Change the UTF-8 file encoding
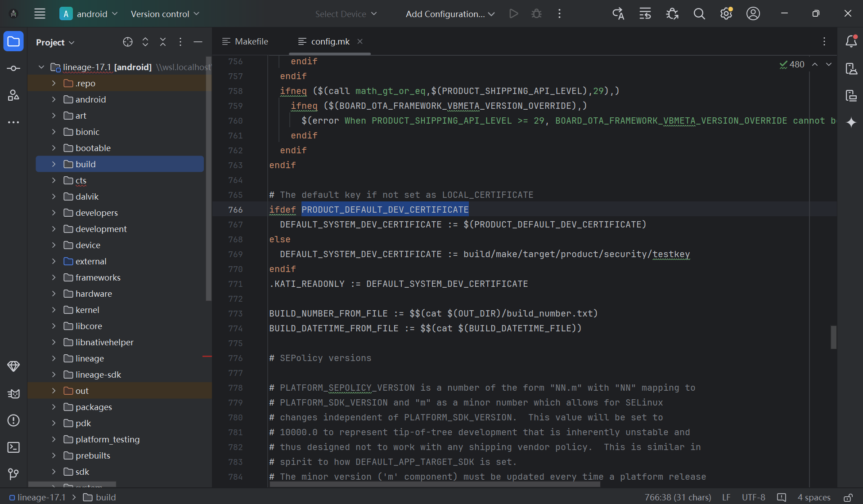The image size is (863, 504). click(x=753, y=497)
